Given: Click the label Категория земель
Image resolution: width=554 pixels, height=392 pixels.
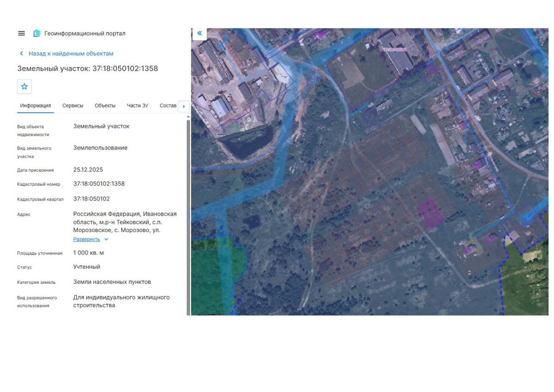Looking at the screenshot, I should click(x=36, y=283).
